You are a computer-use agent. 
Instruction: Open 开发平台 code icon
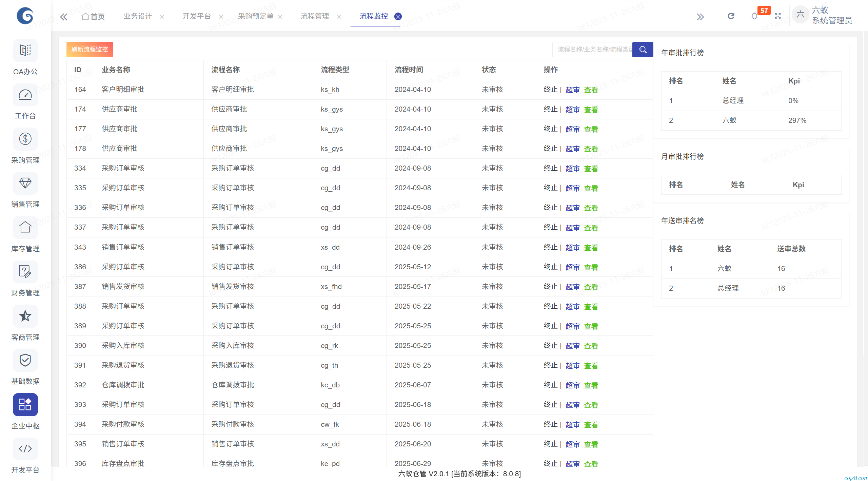(25, 449)
